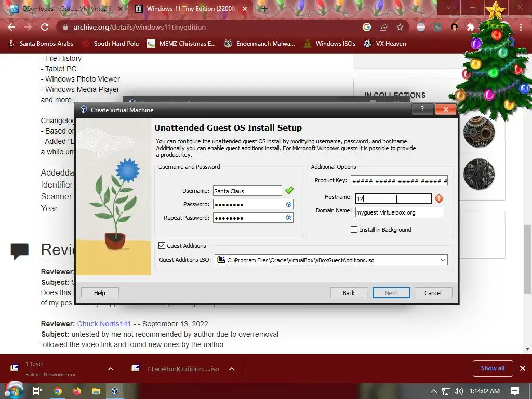Open South Hard Pole bookmark
The height and width of the screenshot is (399, 532).
tap(111, 44)
